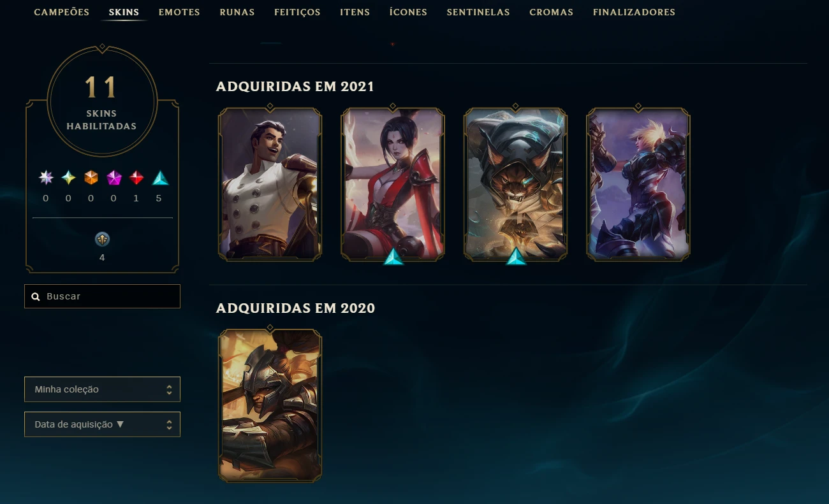Click the red gem rarity icon
This screenshot has height=504, width=829.
click(136, 178)
